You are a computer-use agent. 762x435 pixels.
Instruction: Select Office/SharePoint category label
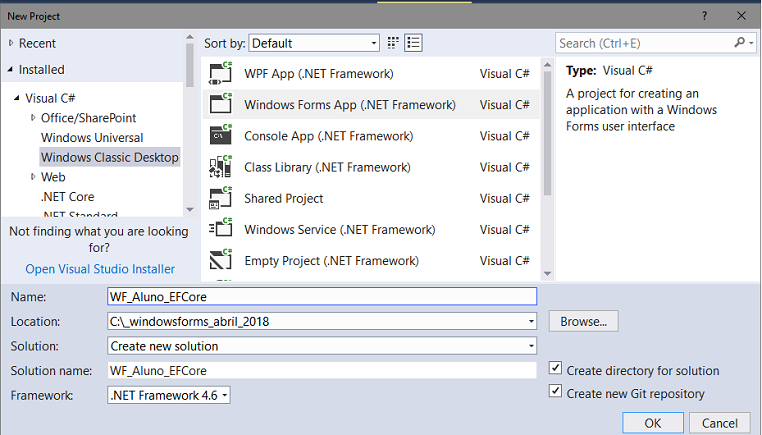tap(88, 118)
